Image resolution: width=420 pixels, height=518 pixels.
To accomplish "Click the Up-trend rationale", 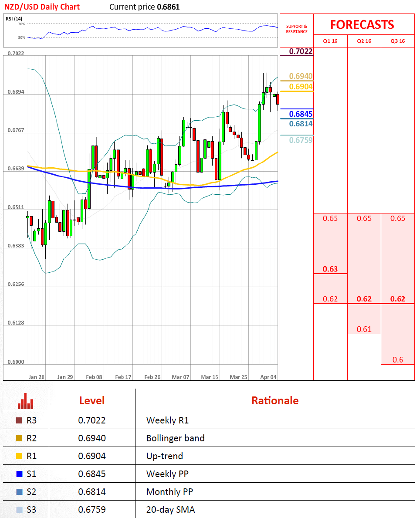I will point(165,456).
